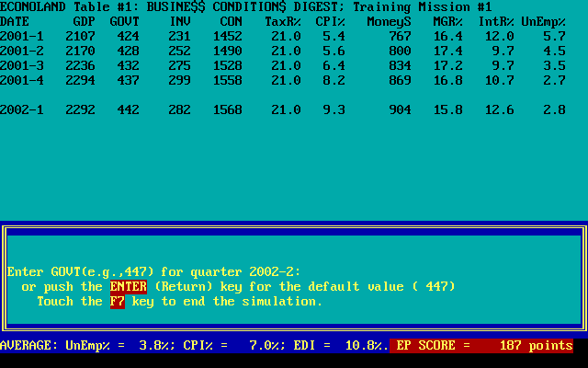The image size is (588, 368).
Task: Click CPI% value 5.4
Action: (334, 37)
